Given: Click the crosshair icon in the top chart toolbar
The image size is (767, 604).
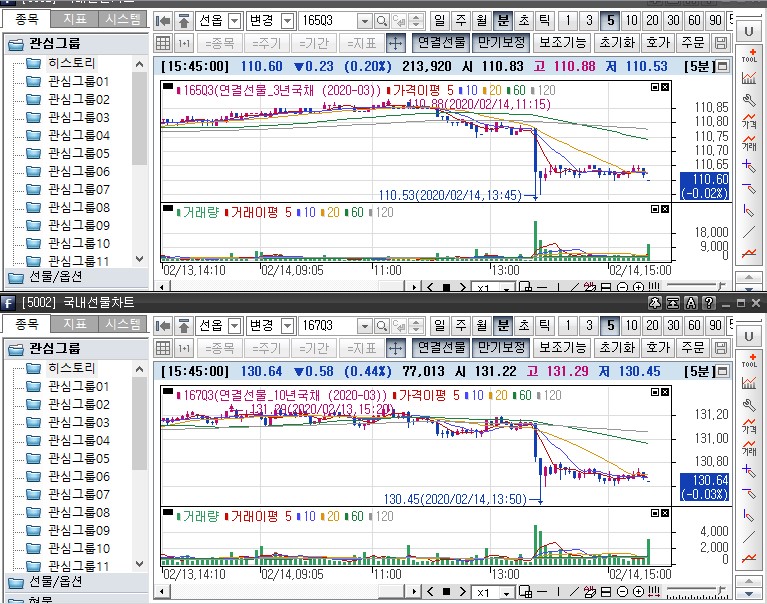Looking at the screenshot, I should pyautogui.click(x=395, y=43).
